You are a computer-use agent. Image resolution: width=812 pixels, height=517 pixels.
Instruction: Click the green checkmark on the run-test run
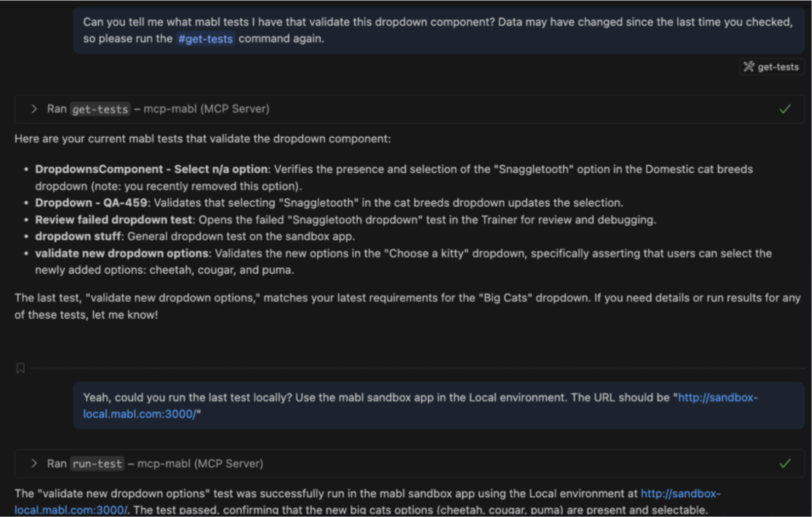coord(785,464)
